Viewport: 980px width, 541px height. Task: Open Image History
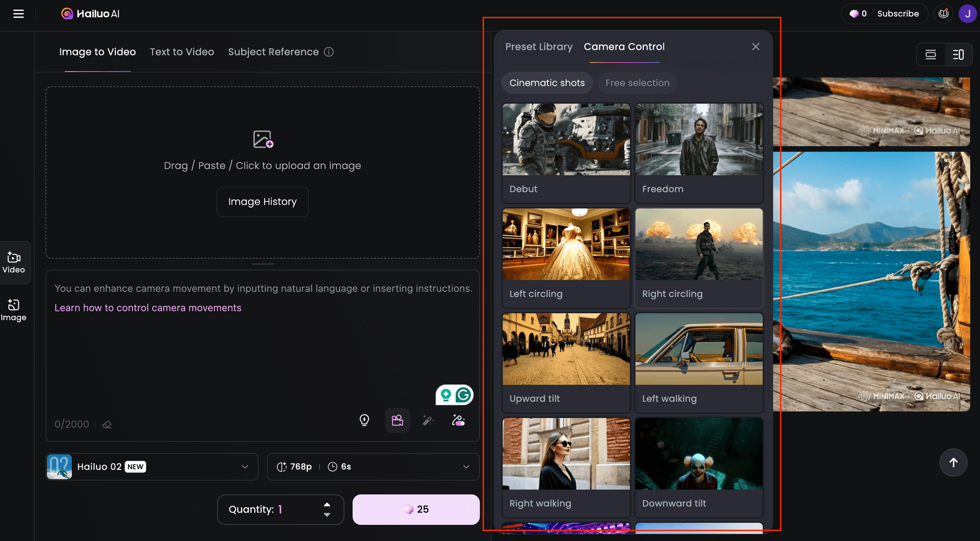click(x=263, y=201)
